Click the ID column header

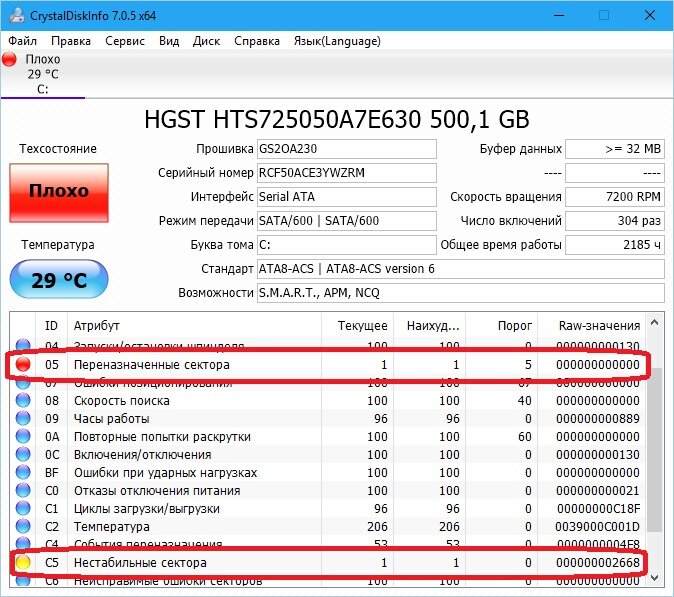(x=51, y=326)
